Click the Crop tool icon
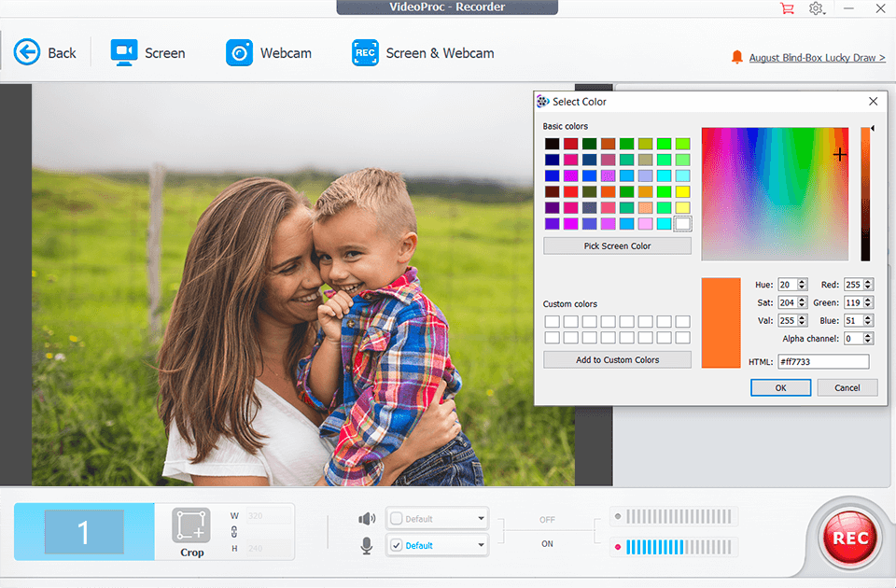 191,525
